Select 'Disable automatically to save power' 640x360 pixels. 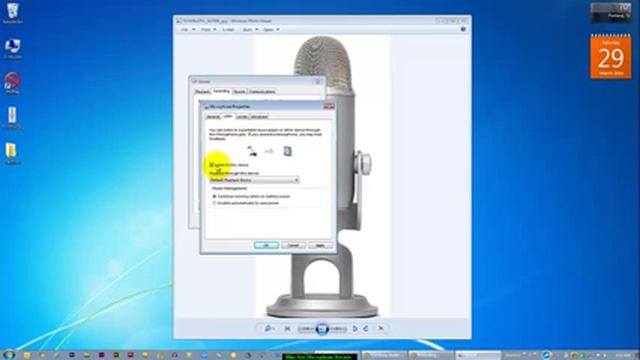point(214,203)
